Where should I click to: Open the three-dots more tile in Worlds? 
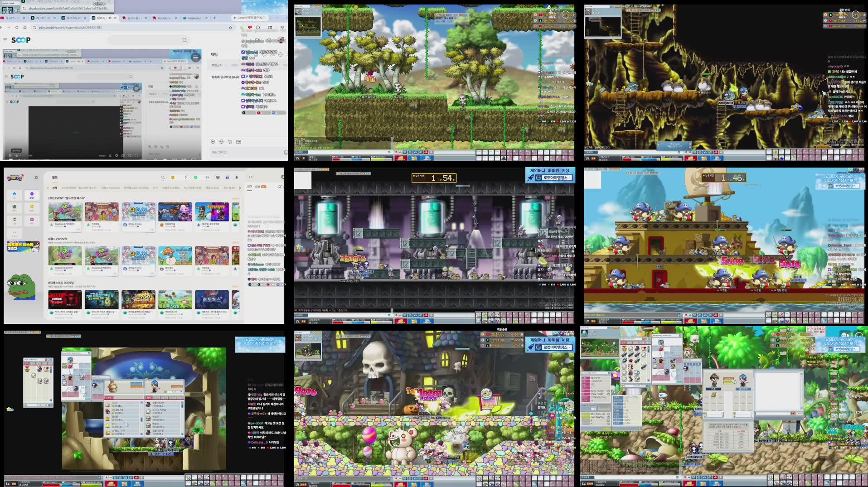14,233
